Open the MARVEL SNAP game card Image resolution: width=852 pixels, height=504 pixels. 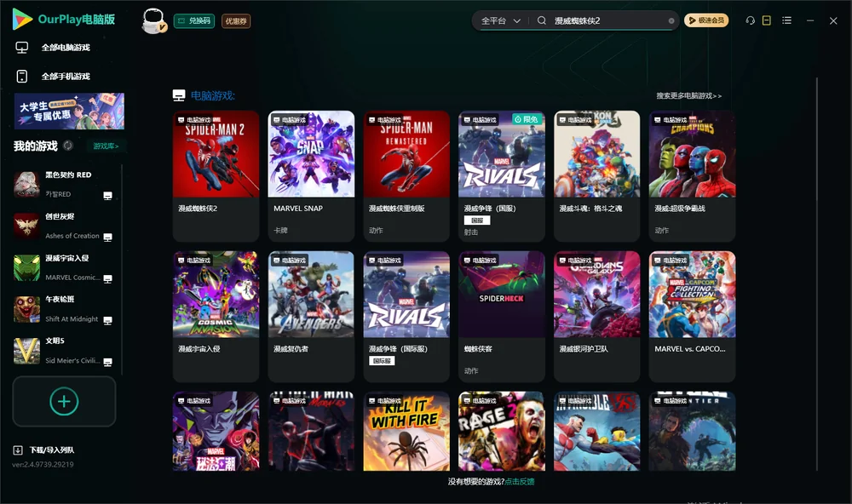tap(311, 176)
